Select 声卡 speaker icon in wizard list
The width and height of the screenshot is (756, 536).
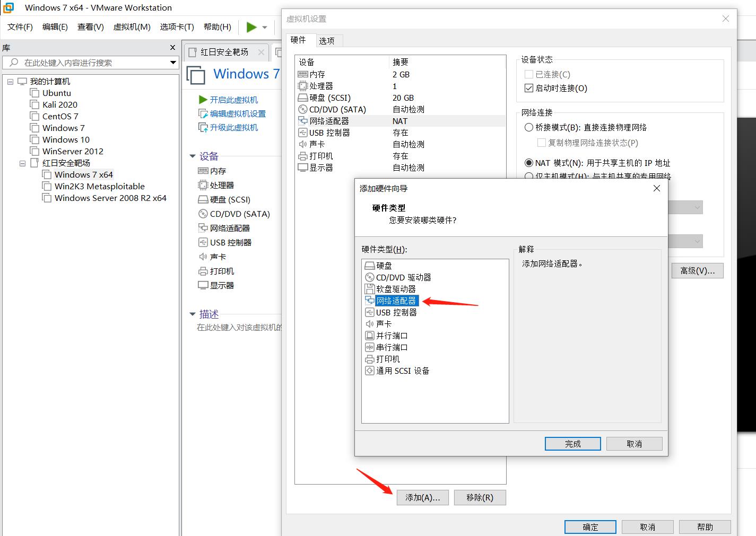pyautogui.click(x=370, y=324)
